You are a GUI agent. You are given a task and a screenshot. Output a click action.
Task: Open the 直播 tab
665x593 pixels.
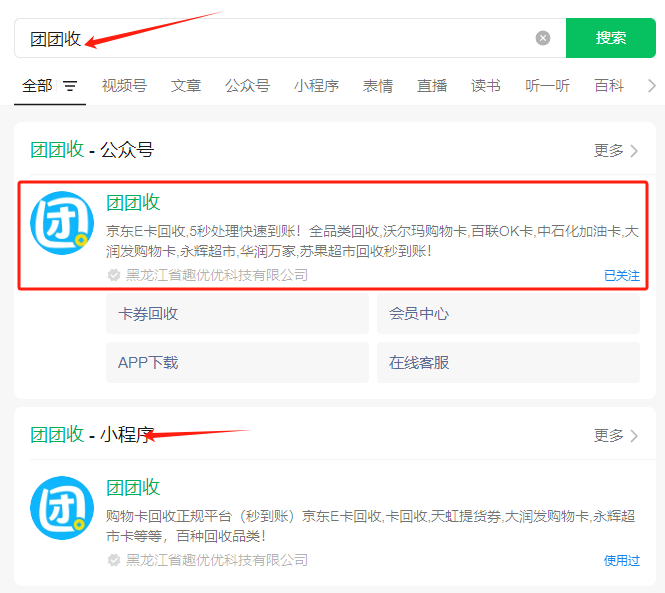(432, 86)
